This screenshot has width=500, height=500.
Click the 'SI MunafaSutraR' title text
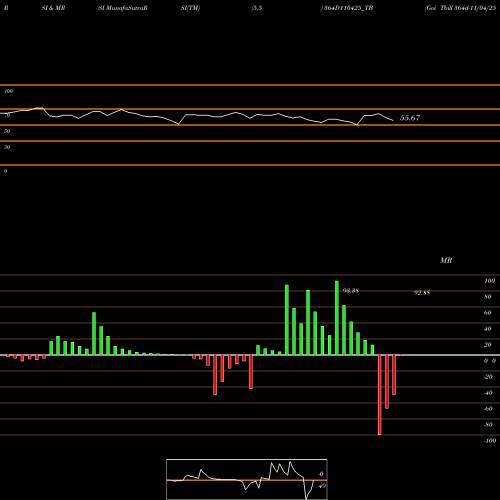click(123, 8)
